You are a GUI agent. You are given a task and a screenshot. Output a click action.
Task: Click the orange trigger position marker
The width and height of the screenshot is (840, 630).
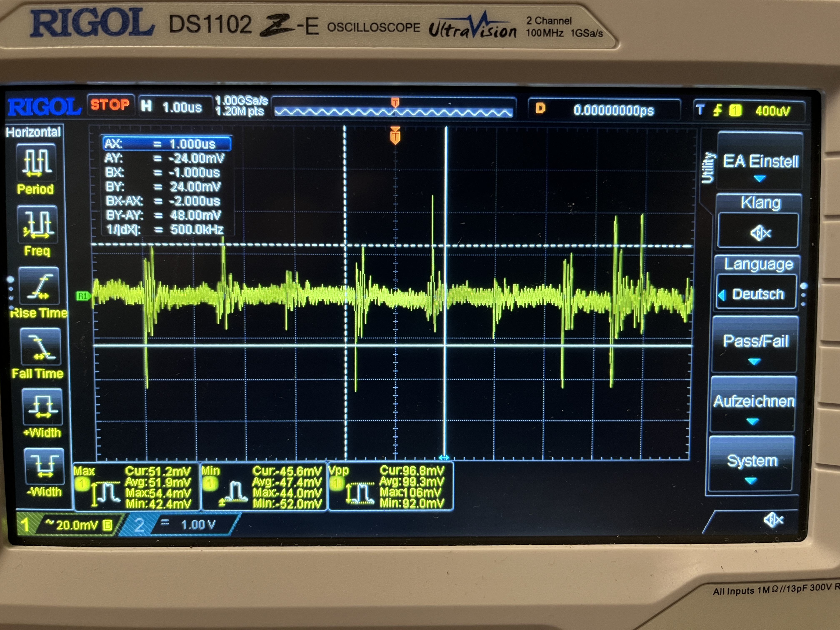coord(395,136)
